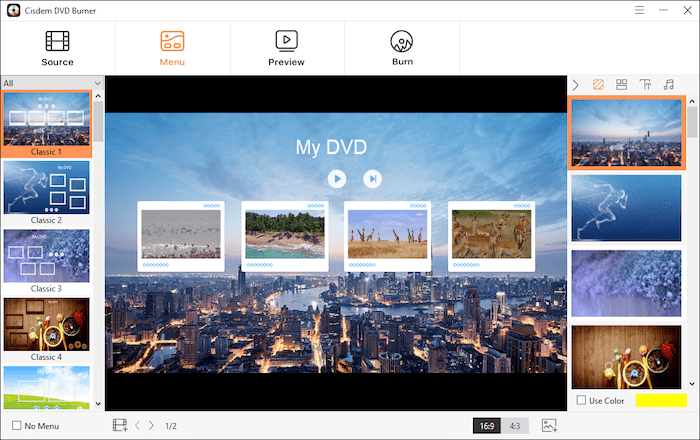Enable the No Menu checkbox
The image size is (700, 440).
point(17,425)
